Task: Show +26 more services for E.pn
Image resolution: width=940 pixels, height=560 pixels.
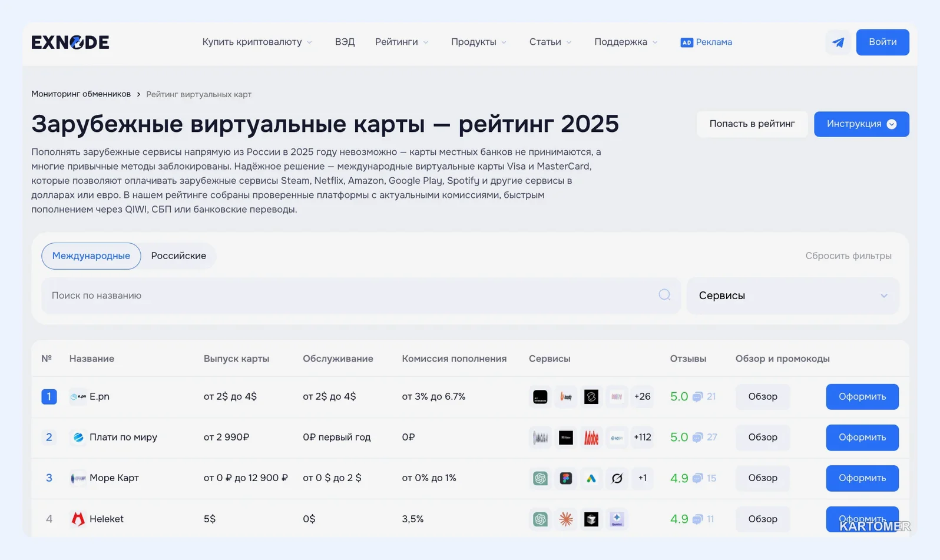Action: pyautogui.click(x=642, y=397)
